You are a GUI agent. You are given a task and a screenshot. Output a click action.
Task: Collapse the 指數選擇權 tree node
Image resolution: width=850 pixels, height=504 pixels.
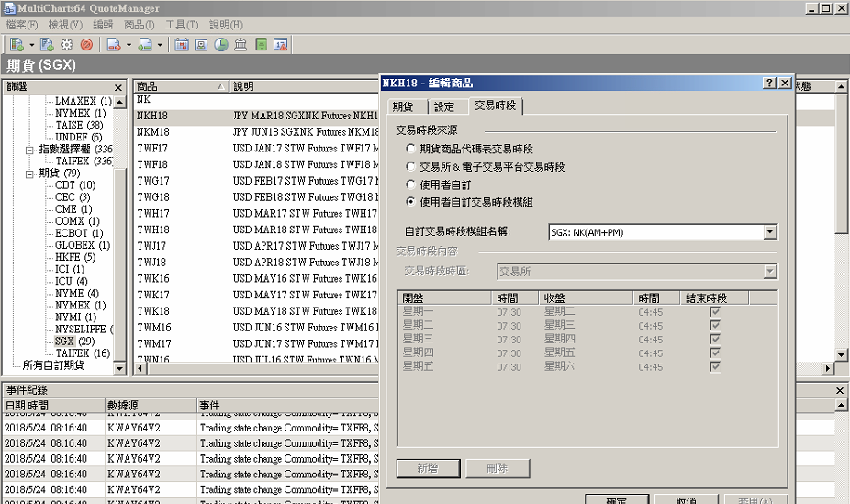(x=29, y=150)
